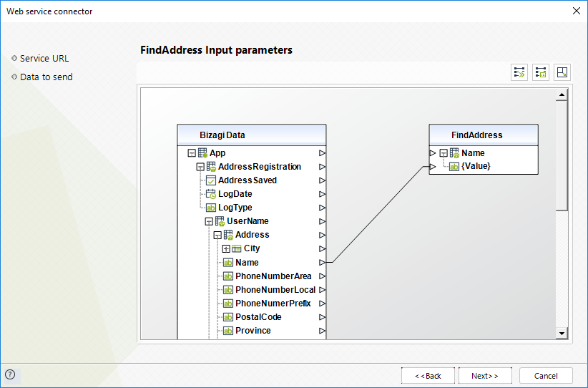Click the << Back button
Screen dimensions: 588x388
(428, 376)
